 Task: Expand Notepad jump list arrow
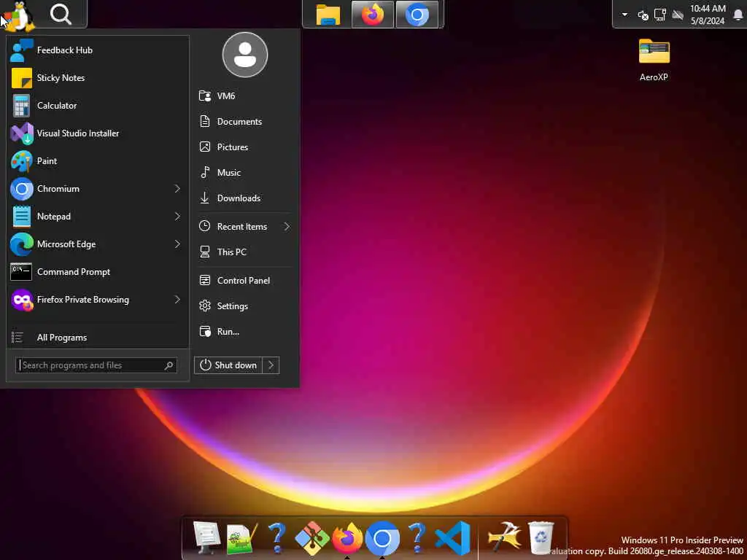177,216
